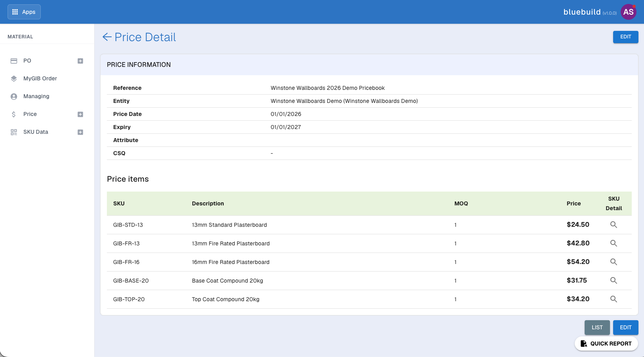Click the Price Date 01/01/2026 value
The width and height of the screenshot is (644, 357).
pos(286,114)
